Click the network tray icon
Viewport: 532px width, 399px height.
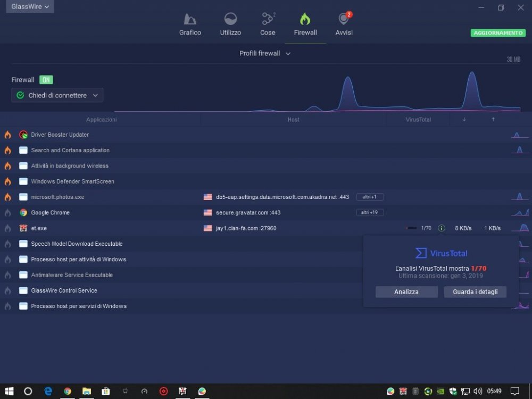[465, 391]
